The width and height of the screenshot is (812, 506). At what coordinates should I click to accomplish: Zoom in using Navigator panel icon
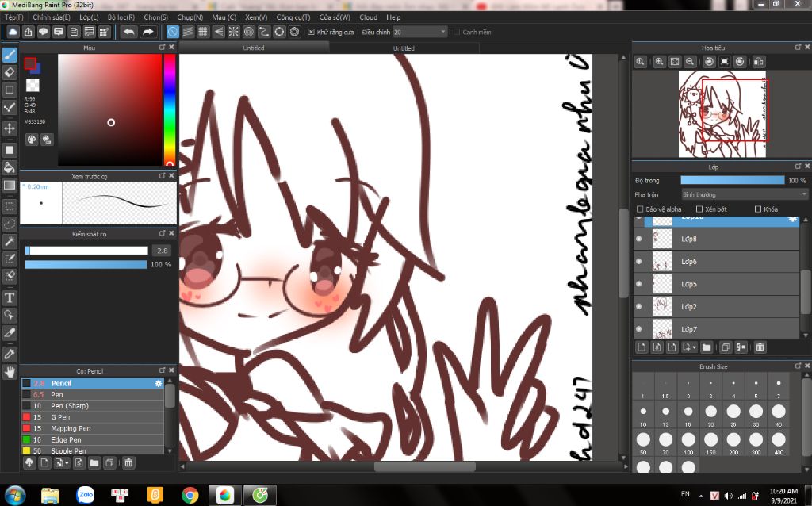coord(659,62)
